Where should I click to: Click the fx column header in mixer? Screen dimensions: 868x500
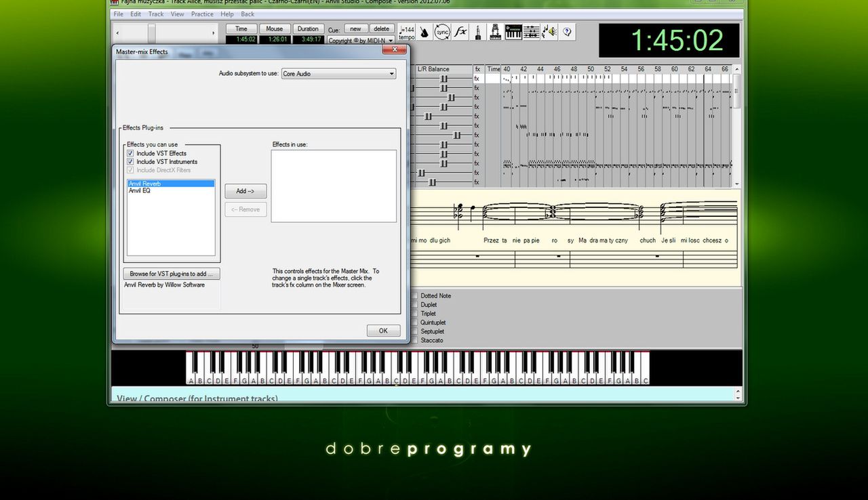pos(477,69)
